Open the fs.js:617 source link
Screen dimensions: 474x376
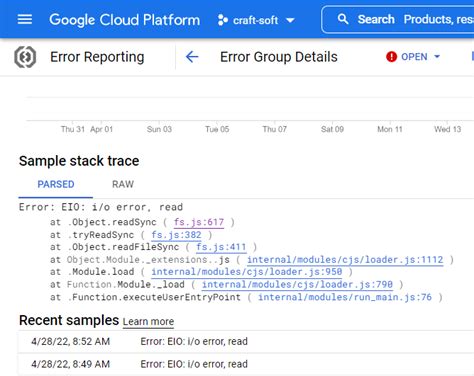(x=199, y=222)
